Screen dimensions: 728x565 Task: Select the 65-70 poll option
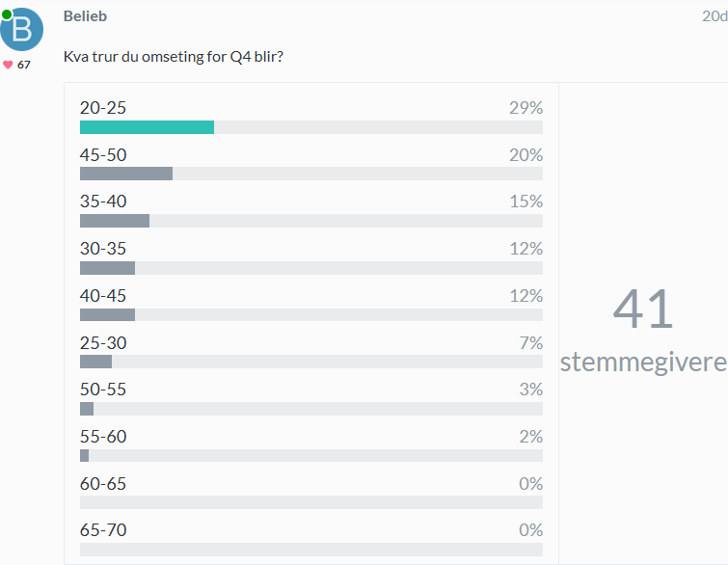[x=103, y=529]
